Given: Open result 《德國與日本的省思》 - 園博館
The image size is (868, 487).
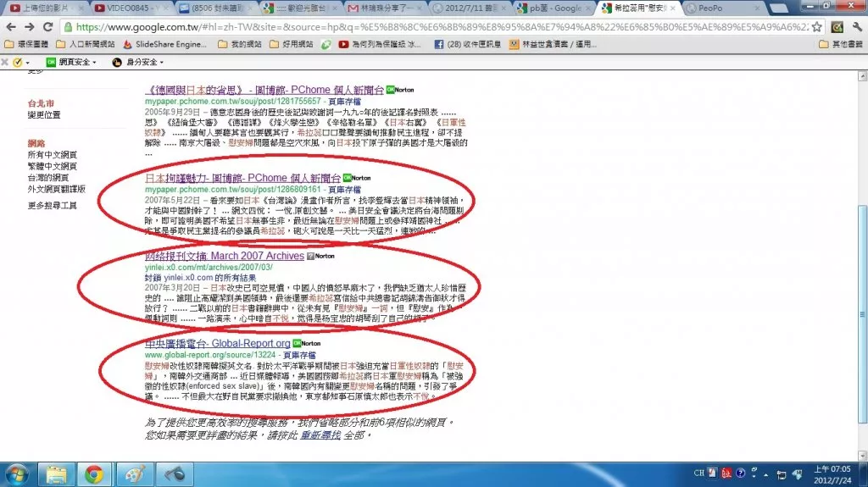Looking at the screenshot, I should [x=264, y=90].
